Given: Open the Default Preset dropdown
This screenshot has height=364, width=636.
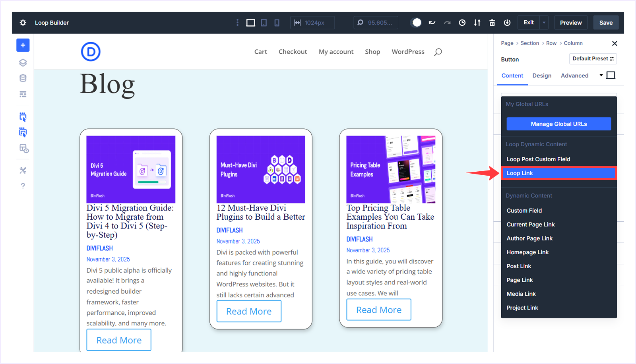Looking at the screenshot, I should [x=593, y=59].
